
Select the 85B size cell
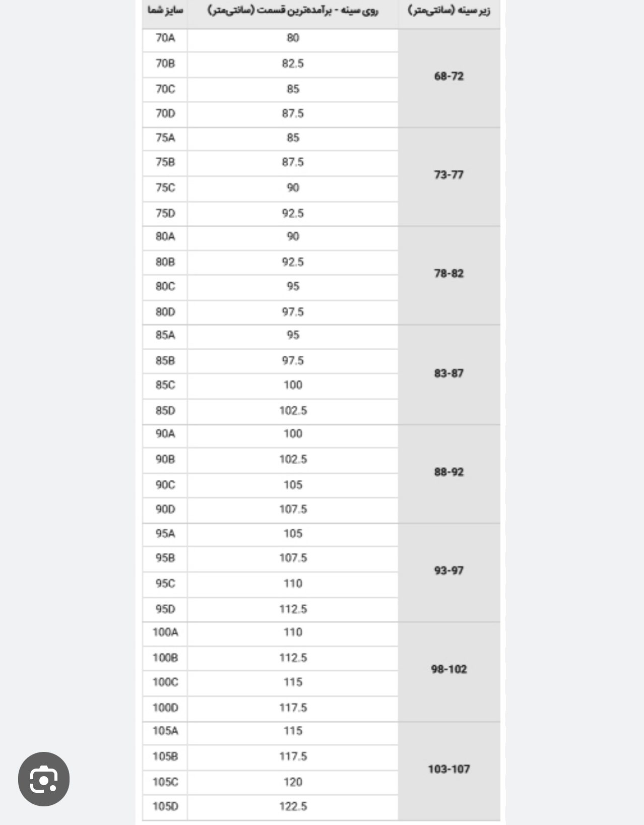pos(165,361)
